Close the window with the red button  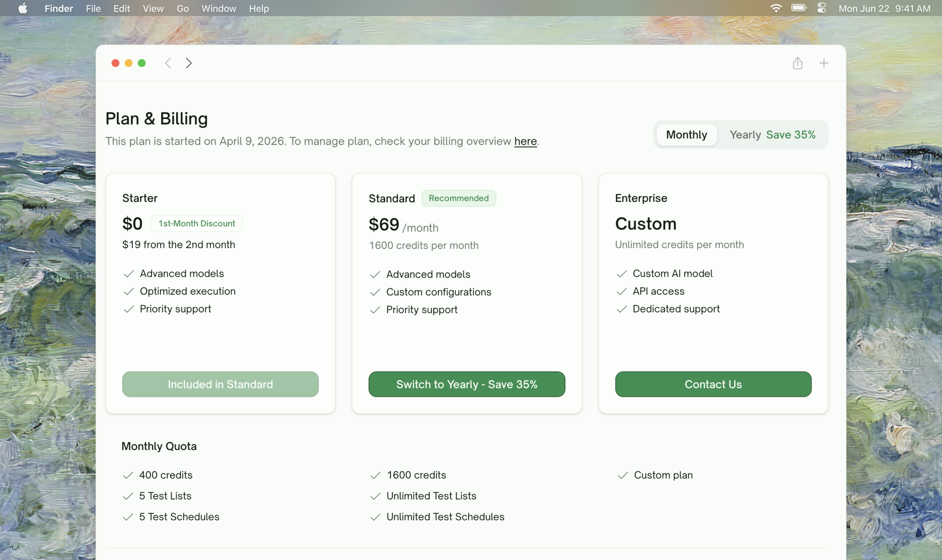pyautogui.click(x=116, y=63)
